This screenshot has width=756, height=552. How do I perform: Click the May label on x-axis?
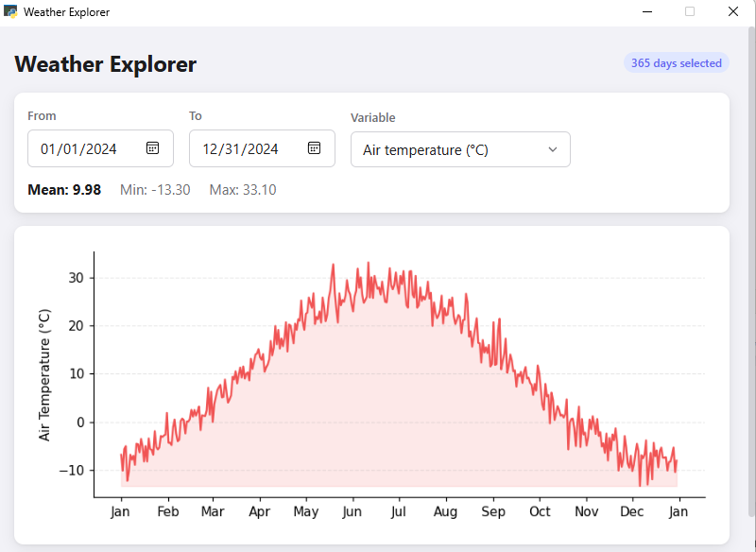pos(306,511)
